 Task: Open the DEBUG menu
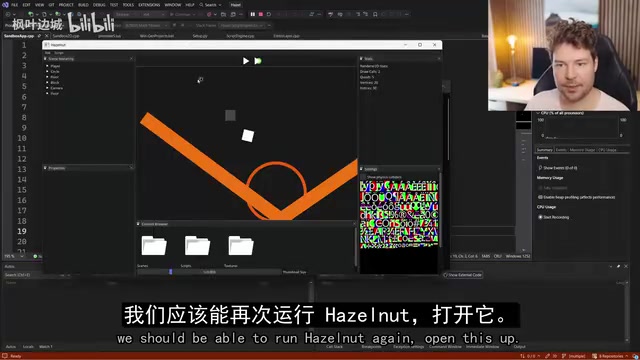point(99,5)
